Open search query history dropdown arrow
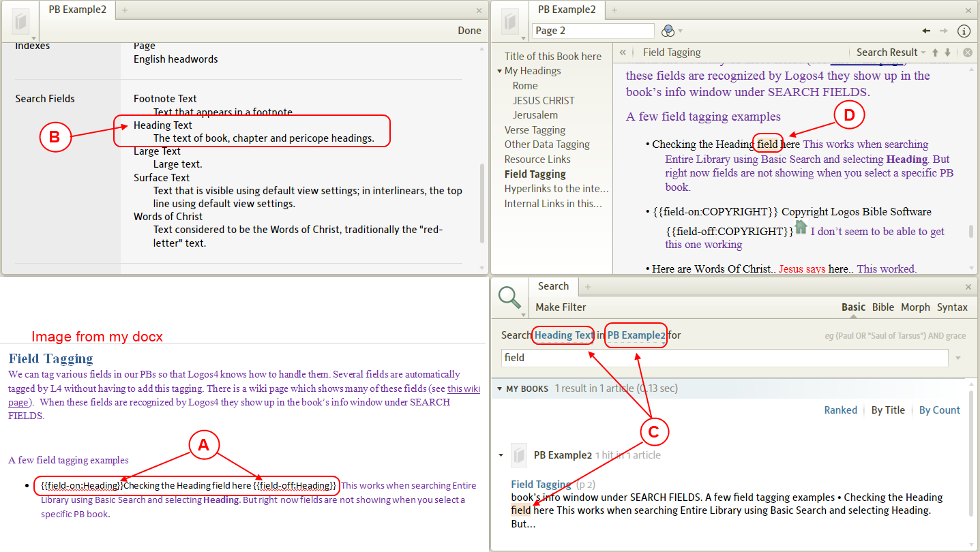Screen dimensions: 980x552 click(958, 358)
